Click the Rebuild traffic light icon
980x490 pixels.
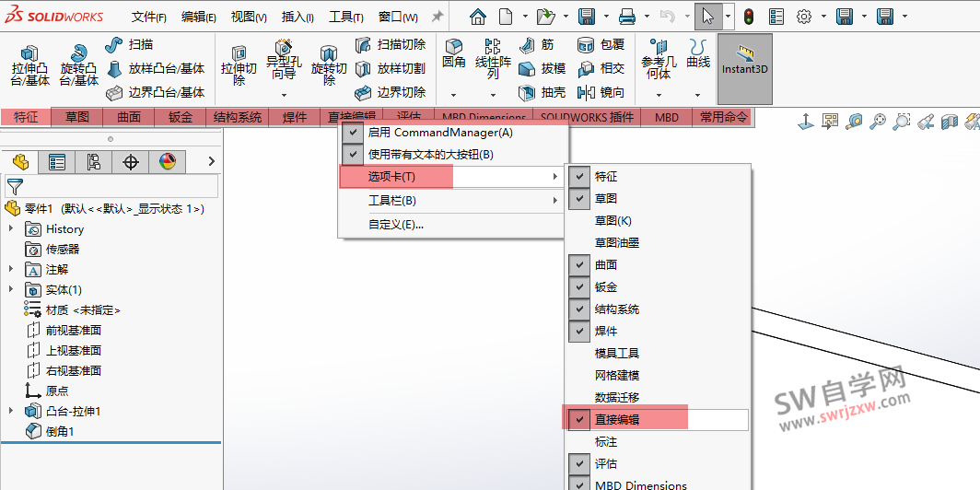click(749, 17)
